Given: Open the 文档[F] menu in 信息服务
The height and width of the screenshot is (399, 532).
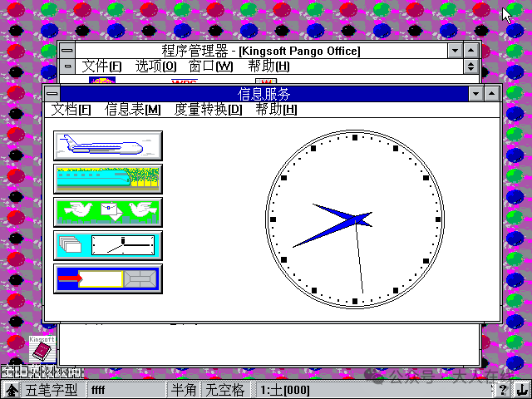Looking at the screenshot, I should [x=71, y=110].
